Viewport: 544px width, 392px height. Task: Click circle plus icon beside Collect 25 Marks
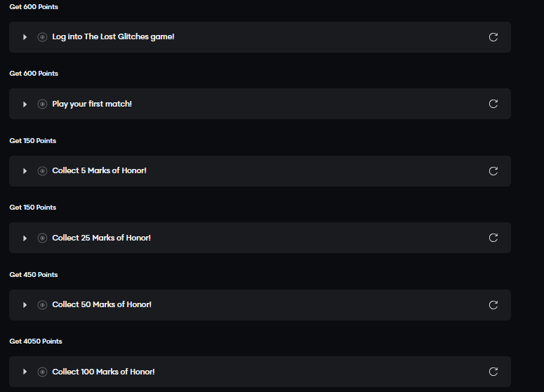coord(42,238)
